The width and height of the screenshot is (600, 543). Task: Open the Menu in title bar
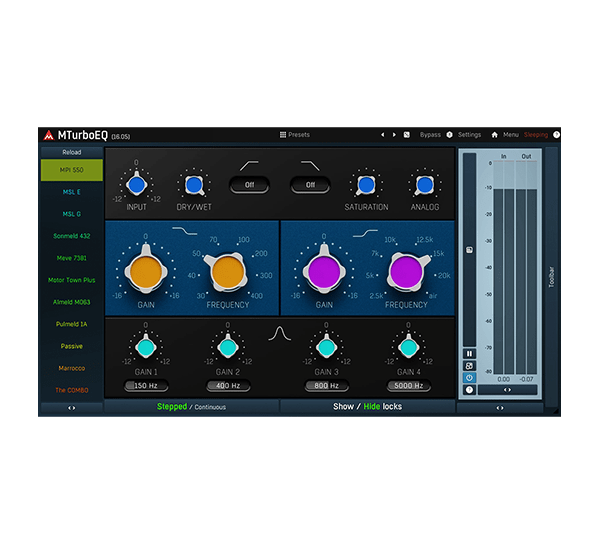point(511,135)
